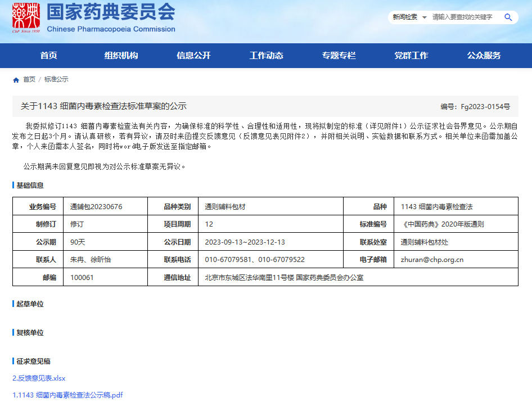Click the Chinese Pharmacopoeia Commission English subtitle
Screen dimensions: 532x402
111,29
